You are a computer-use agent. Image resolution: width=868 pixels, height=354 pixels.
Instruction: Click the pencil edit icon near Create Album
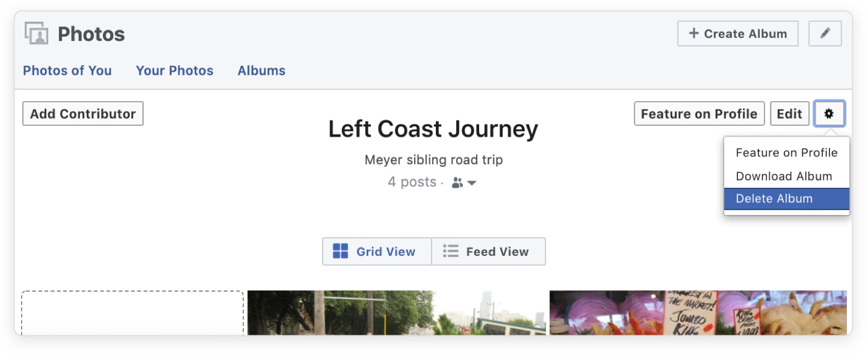825,33
